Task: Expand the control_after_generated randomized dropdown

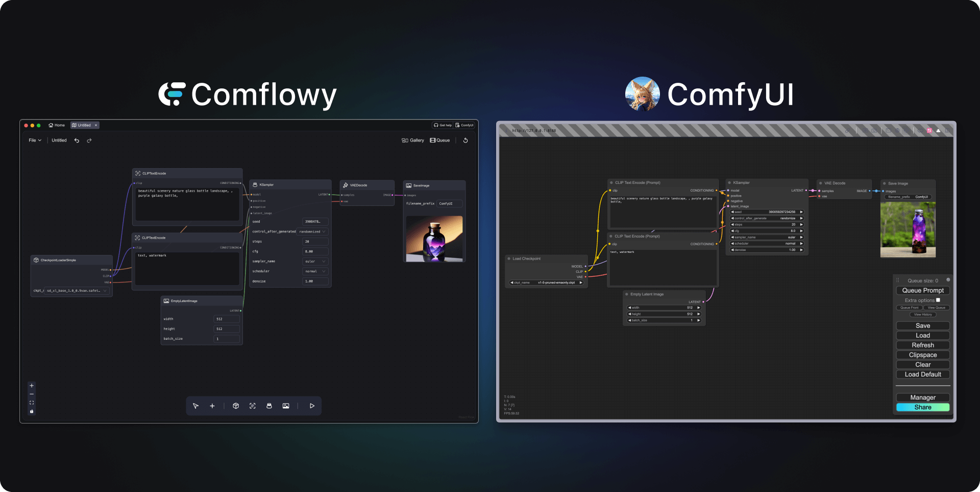Action: (313, 231)
